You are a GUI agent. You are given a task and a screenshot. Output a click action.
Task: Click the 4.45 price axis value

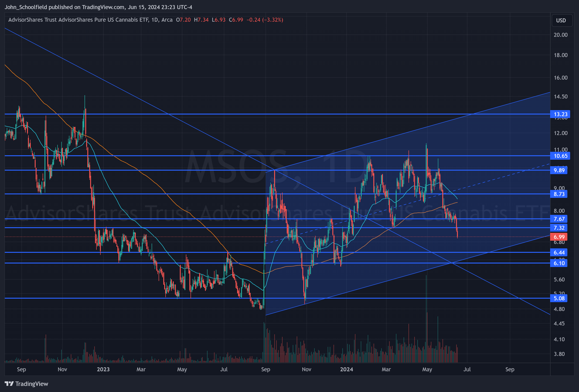click(559, 324)
